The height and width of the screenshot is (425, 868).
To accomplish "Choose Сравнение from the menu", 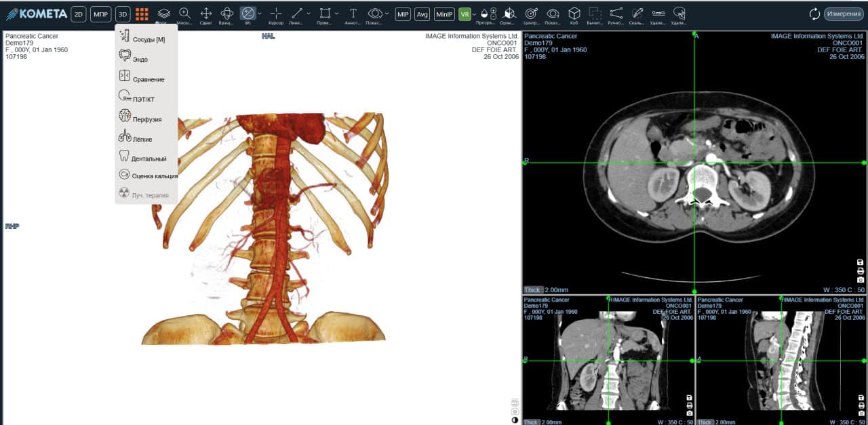I will (146, 78).
